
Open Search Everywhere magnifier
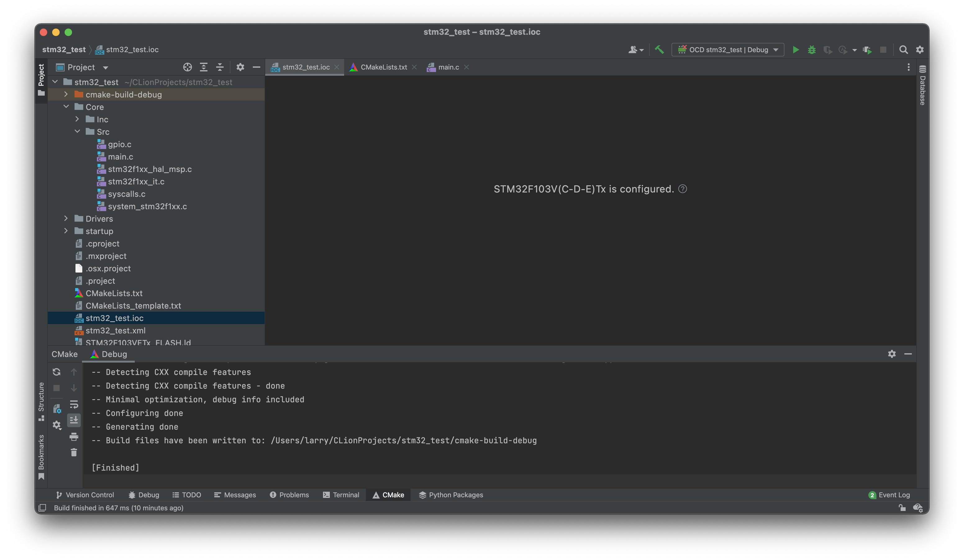tap(903, 50)
